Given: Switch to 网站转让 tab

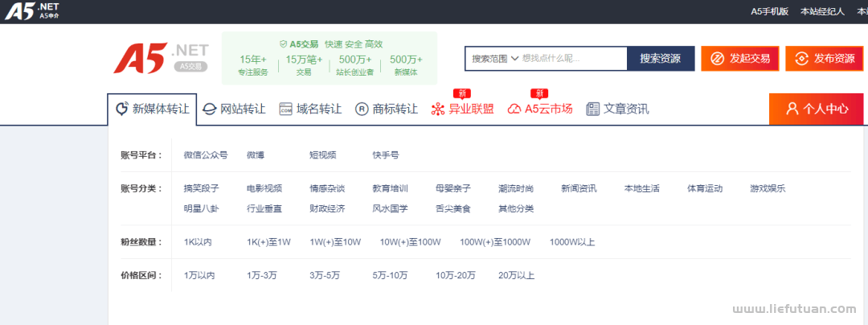Looking at the screenshot, I should coord(234,109).
